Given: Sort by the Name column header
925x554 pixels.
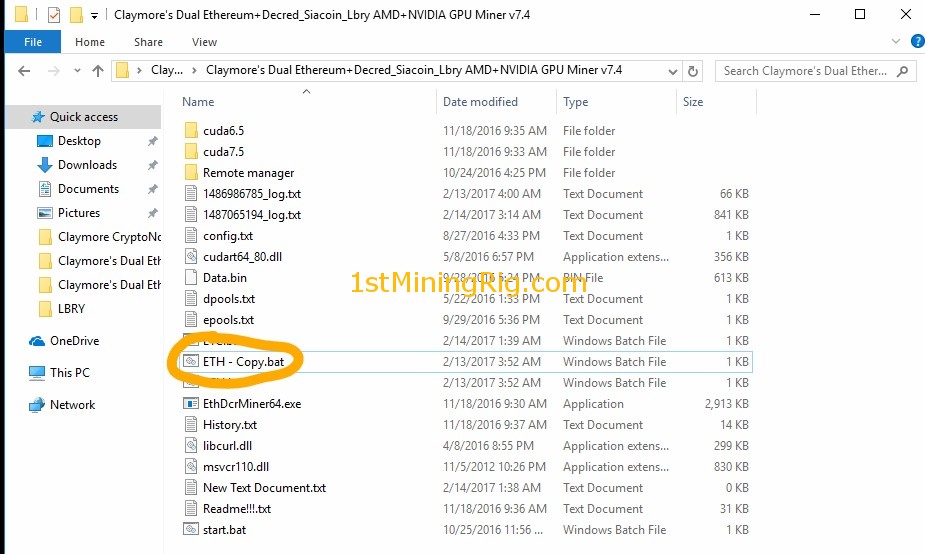Looking at the screenshot, I should coord(198,101).
